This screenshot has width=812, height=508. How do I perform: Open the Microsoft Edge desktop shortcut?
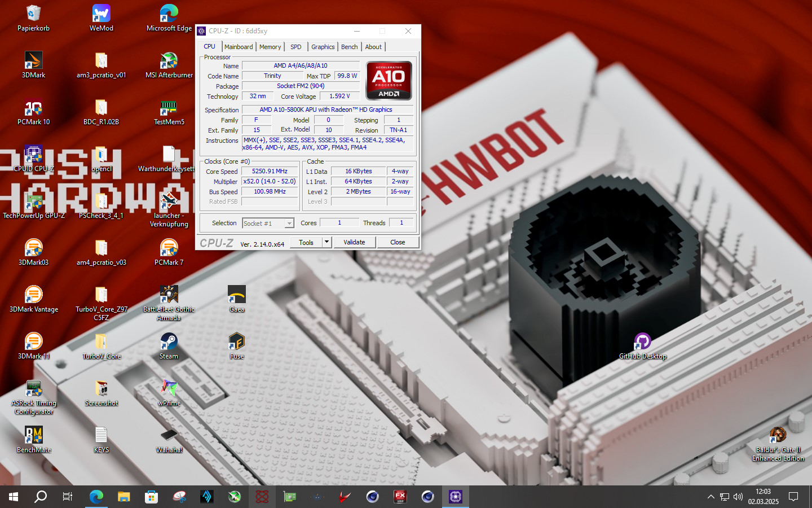pos(169,18)
